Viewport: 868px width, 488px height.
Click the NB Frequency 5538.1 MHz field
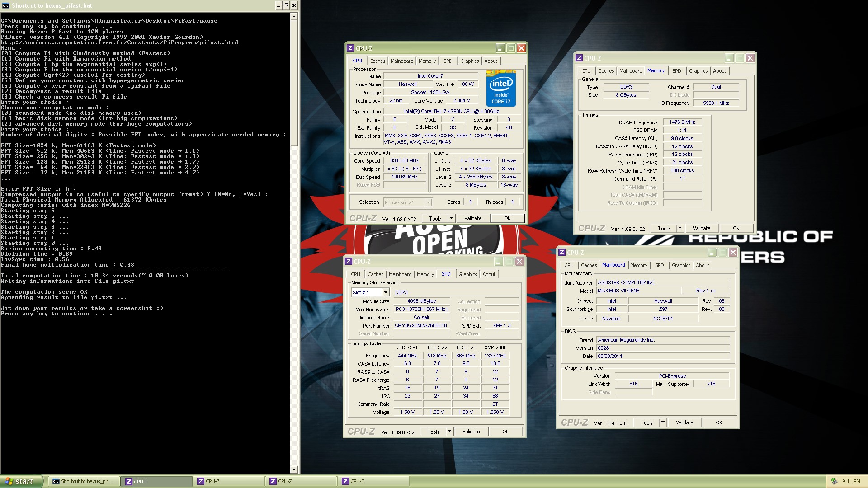coord(716,103)
